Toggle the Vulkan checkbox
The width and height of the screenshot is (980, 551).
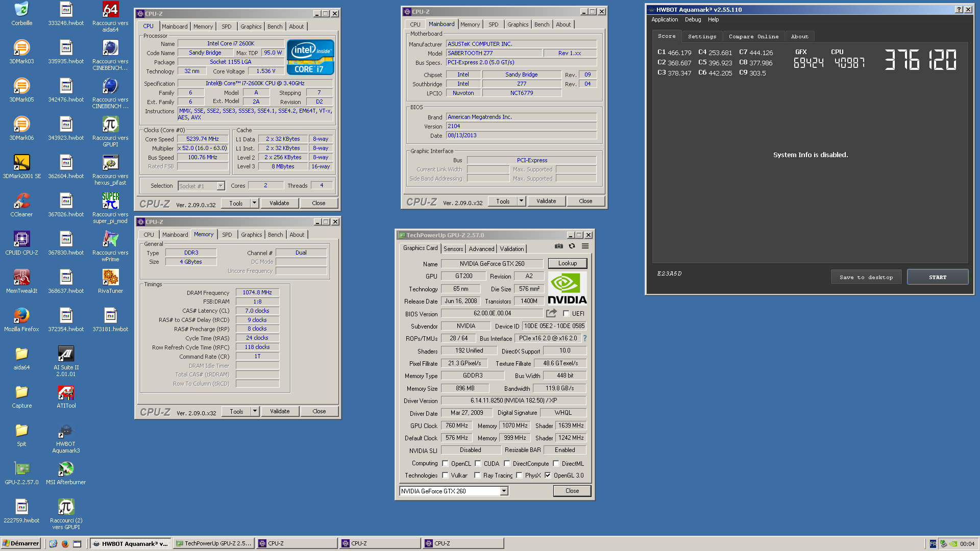coord(445,475)
